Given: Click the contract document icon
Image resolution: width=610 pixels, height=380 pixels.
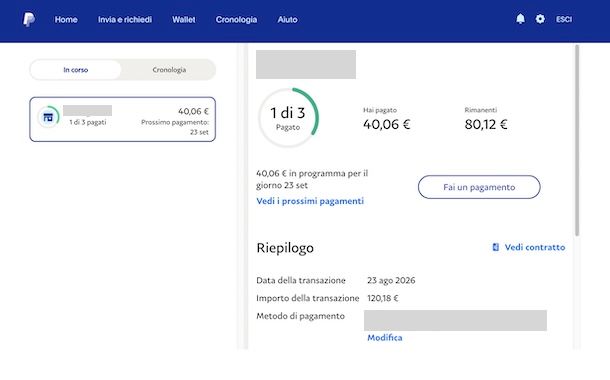Looking at the screenshot, I should [496, 247].
